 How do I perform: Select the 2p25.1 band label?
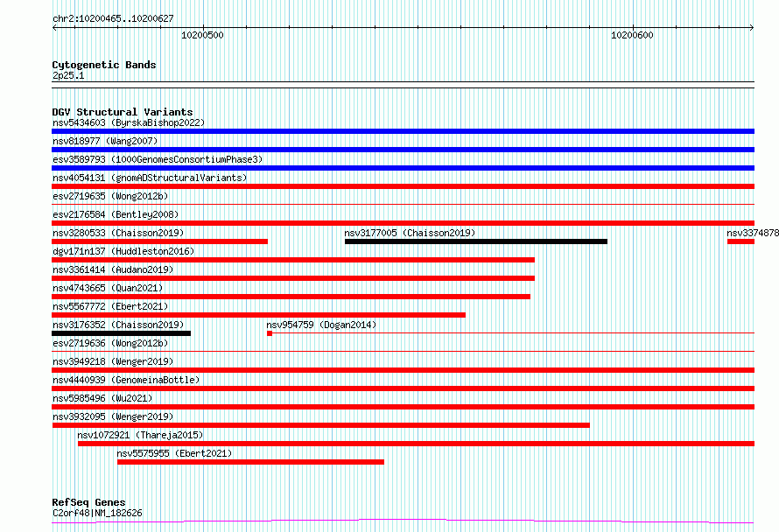click(x=68, y=75)
